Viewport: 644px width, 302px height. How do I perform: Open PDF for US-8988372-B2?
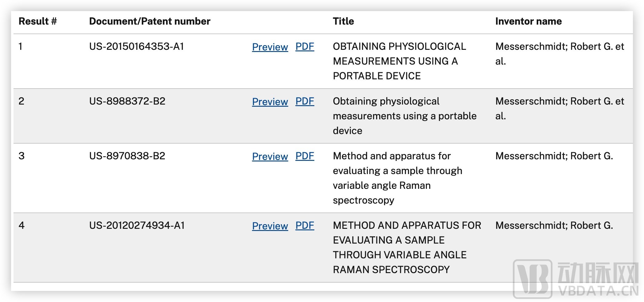pyautogui.click(x=304, y=101)
